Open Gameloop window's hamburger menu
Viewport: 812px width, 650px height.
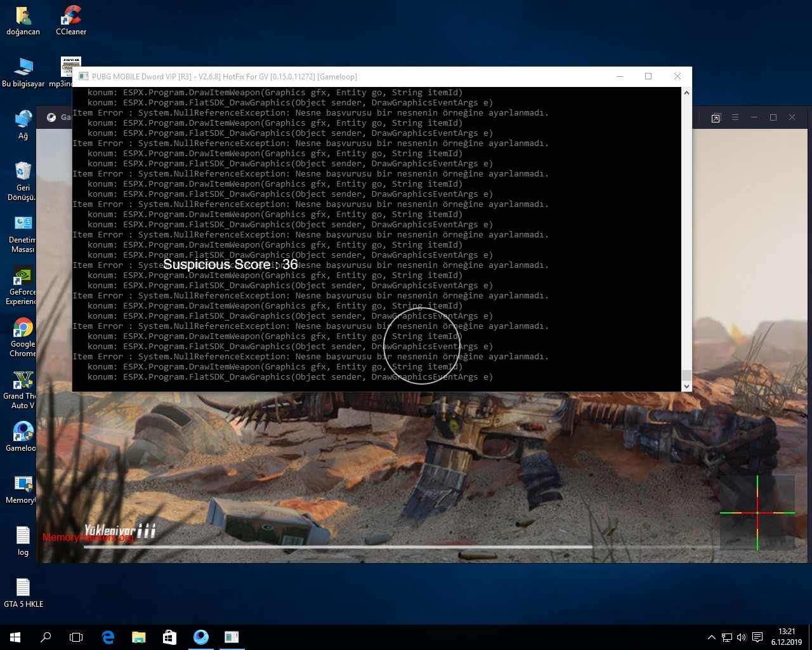[735, 117]
